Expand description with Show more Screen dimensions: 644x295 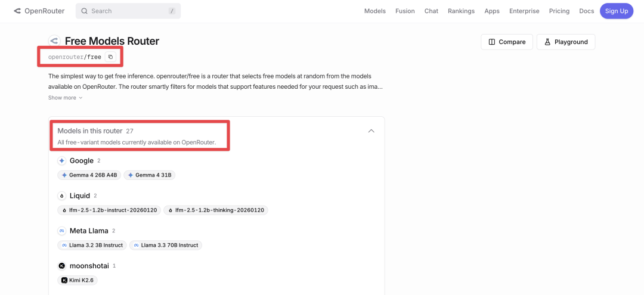66,98
